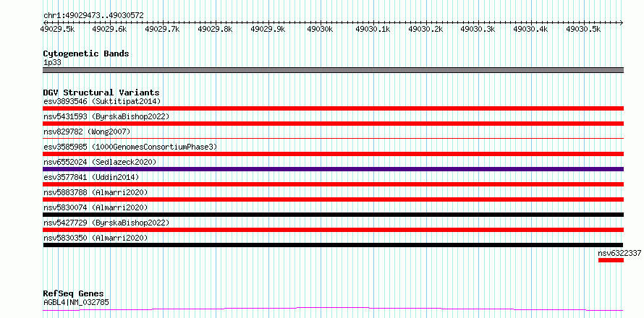Open the nsv5830350 (Almarri2020) variant label
This screenshot has height=318, width=644.
click(96, 238)
